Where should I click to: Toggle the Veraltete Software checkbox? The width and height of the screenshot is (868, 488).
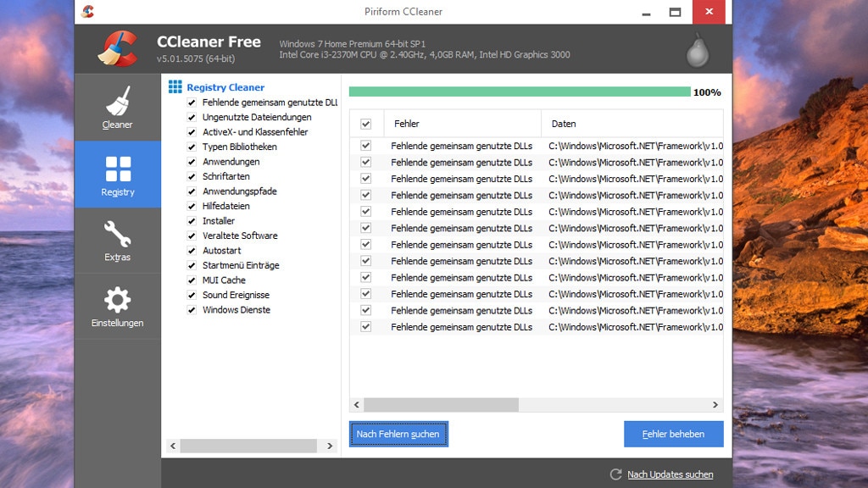coord(192,236)
